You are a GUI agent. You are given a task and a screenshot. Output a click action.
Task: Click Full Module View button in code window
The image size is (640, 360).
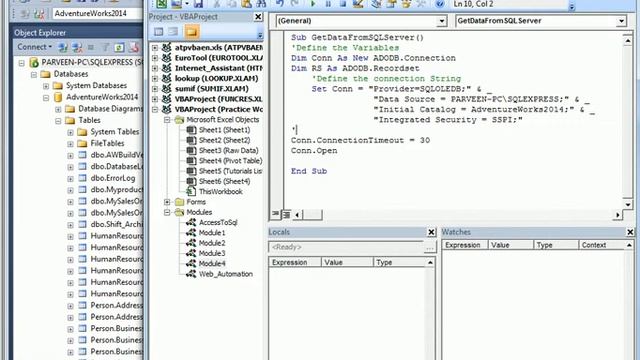pyautogui.click(x=286, y=214)
